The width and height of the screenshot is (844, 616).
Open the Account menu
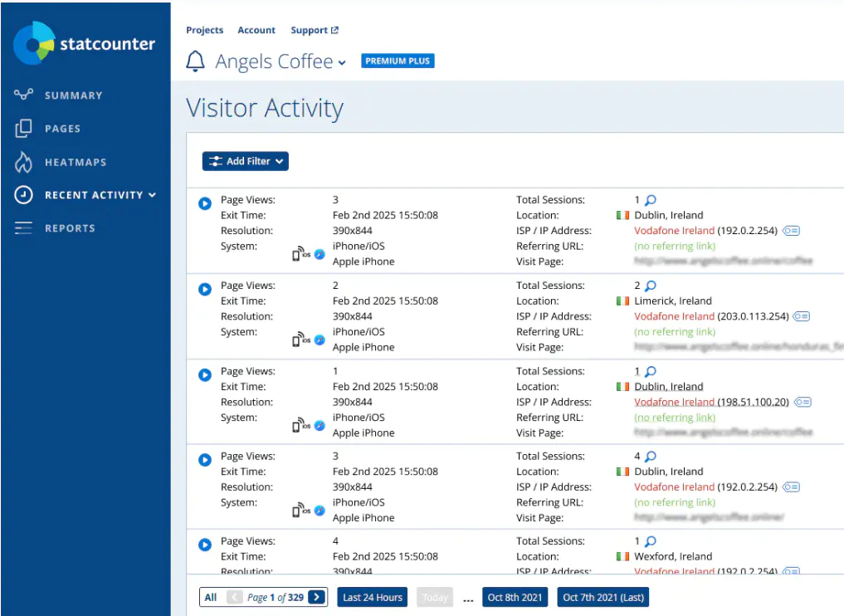(x=256, y=30)
